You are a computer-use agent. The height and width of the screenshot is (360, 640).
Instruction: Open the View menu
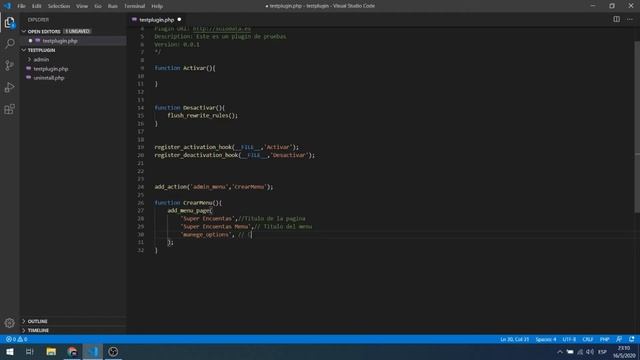click(x=82, y=6)
